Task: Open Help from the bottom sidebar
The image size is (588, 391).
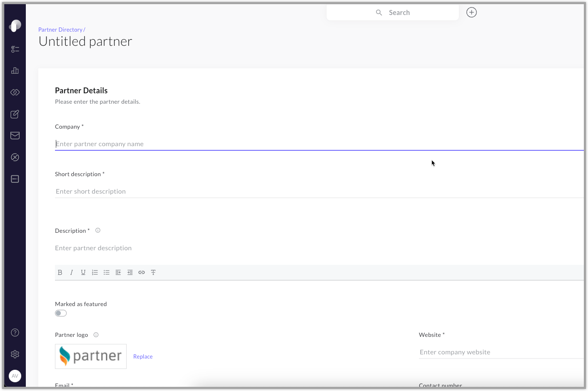Action: click(x=15, y=332)
